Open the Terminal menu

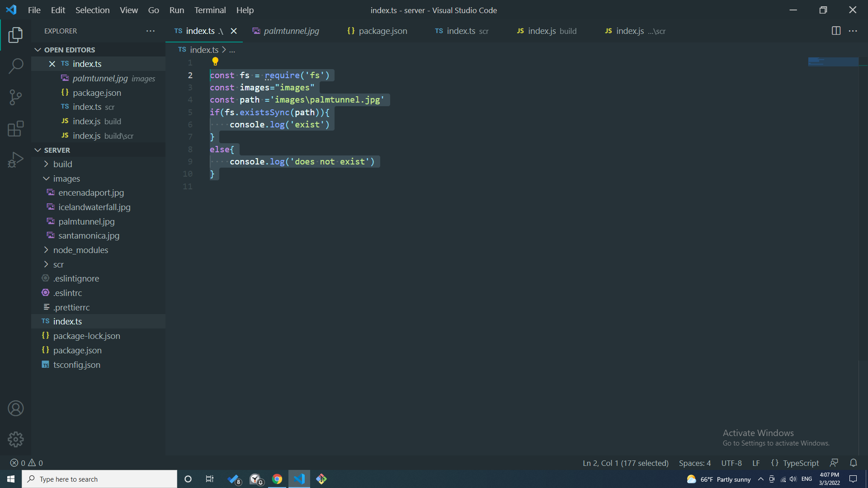[x=210, y=10]
